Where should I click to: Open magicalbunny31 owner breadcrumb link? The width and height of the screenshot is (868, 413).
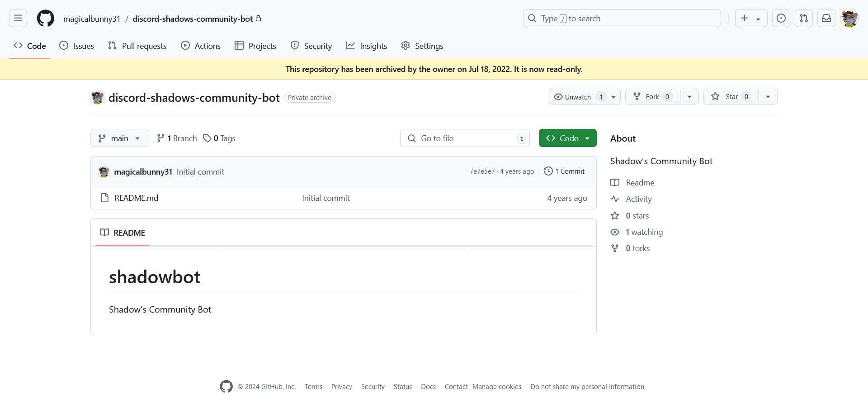tap(92, 19)
